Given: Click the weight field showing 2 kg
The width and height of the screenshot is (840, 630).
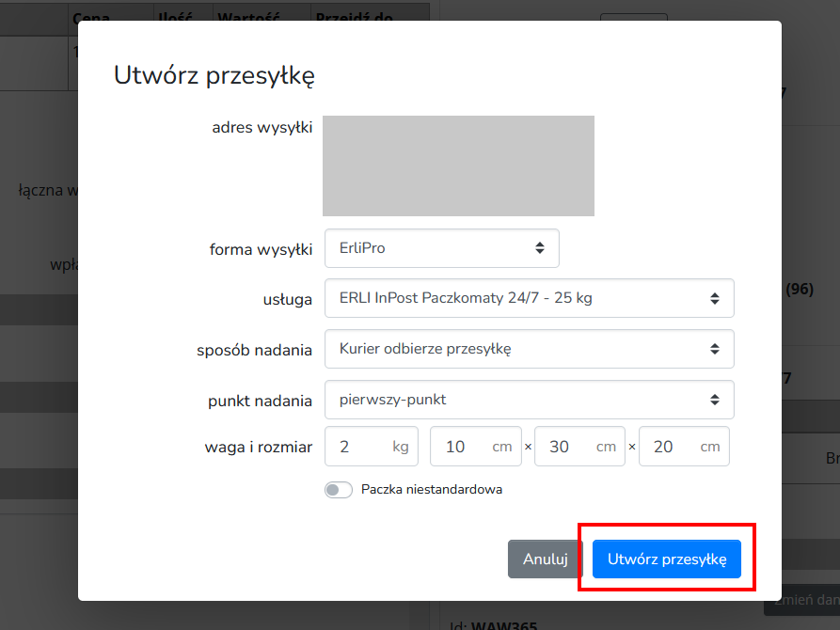Looking at the screenshot, I should (x=372, y=447).
